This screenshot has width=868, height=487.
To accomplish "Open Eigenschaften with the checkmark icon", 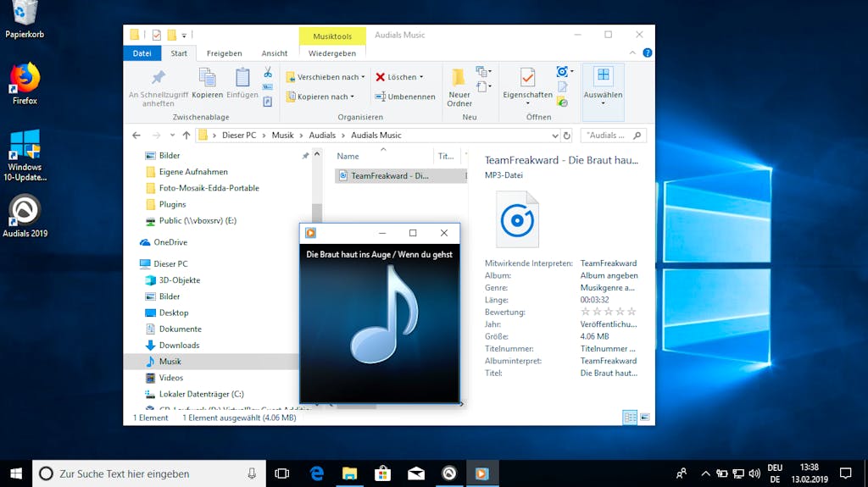I will click(x=527, y=79).
